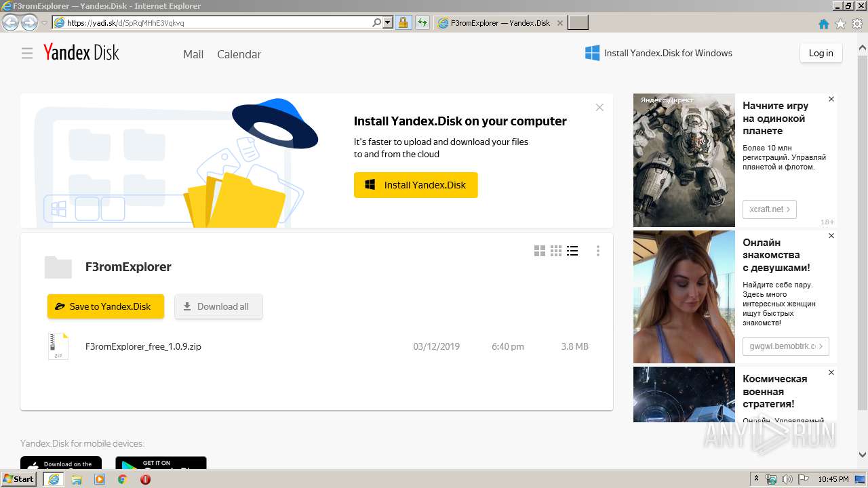Screen dimensions: 868x488
Task: Switch to large tiles view
Action: (540, 251)
